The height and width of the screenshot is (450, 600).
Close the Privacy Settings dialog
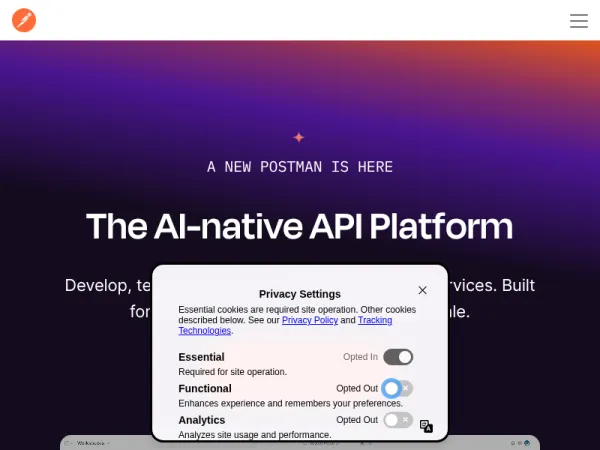coord(422,290)
